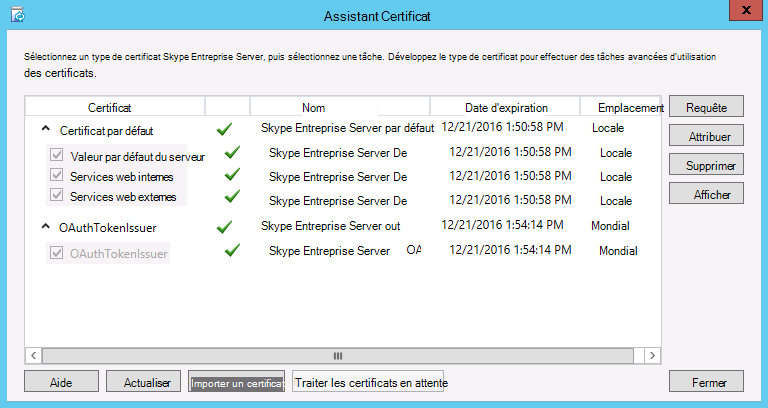Click green checkmark for Services web externes
Image resolution: width=768 pixels, height=408 pixels.
point(232,196)
